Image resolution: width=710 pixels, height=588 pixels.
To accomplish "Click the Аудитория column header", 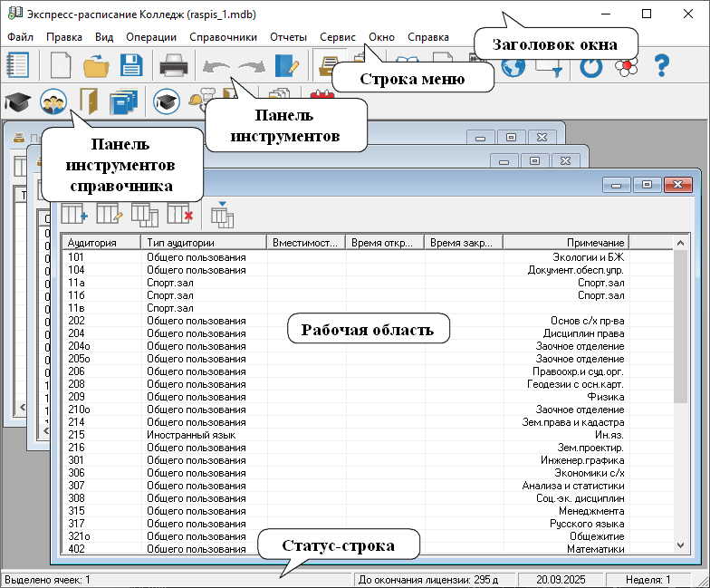I will [100, 243].
